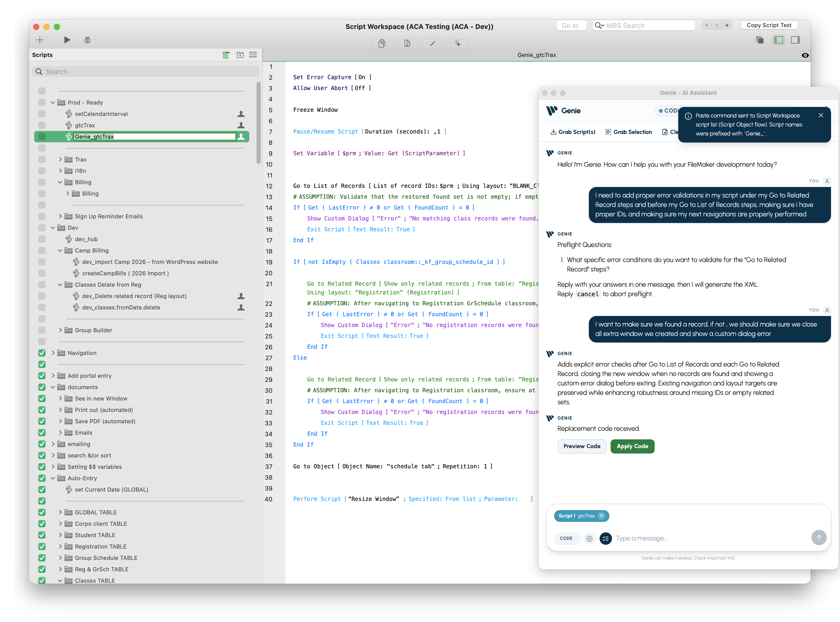Open the script debugger with the bug icon
This screenshot has height=622, width=840.
tap(87, 40)
